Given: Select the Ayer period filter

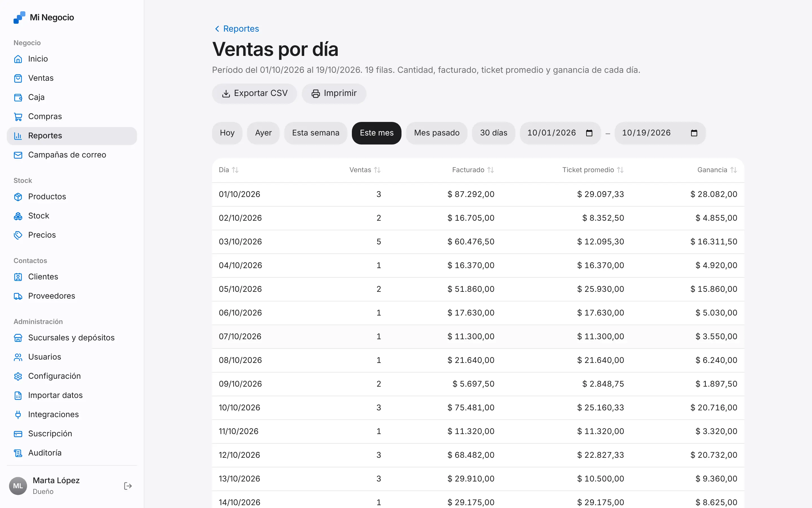Looking at the screenshot, I should tap(263, 133).
